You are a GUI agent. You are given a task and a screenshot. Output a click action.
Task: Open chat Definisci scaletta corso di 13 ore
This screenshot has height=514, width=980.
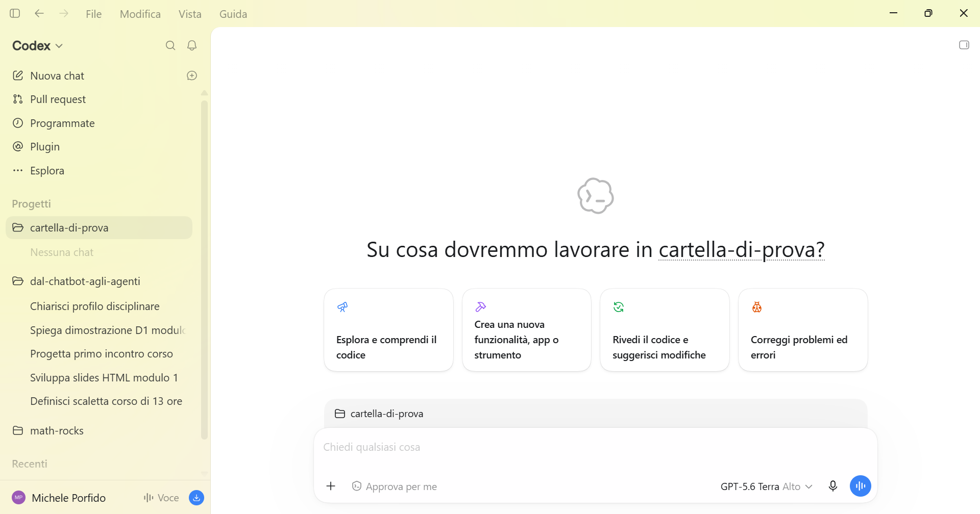click(x=99, y=401)
